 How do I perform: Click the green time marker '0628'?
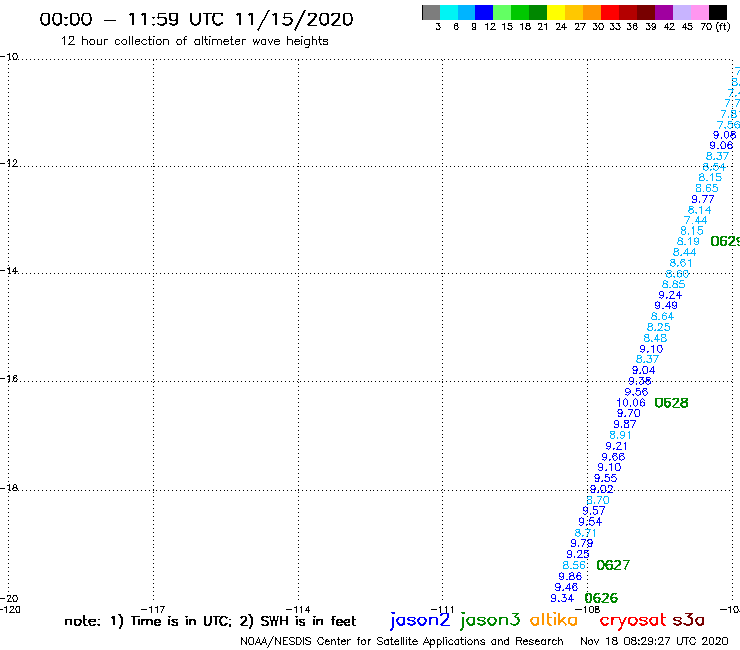(672, 403)
